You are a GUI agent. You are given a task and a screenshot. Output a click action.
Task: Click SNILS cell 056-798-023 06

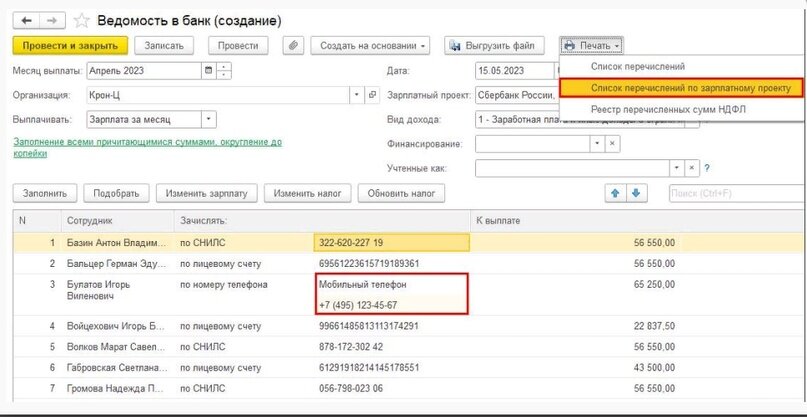(351, 388)
